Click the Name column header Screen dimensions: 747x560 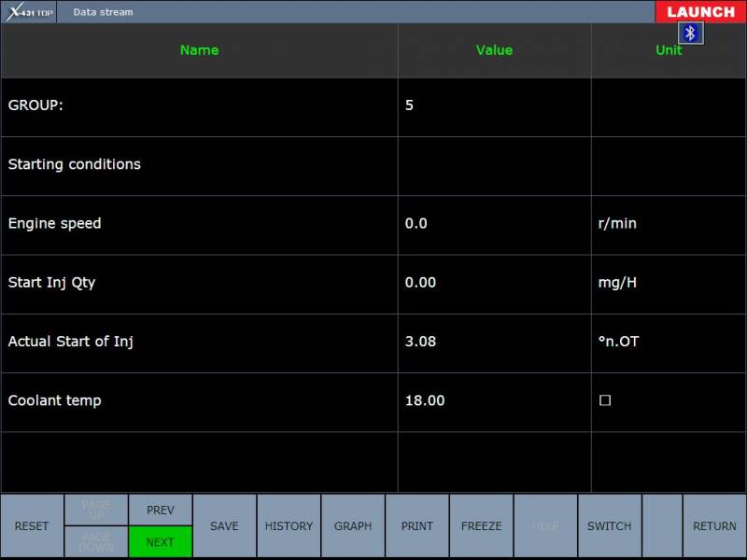point(199,50)
